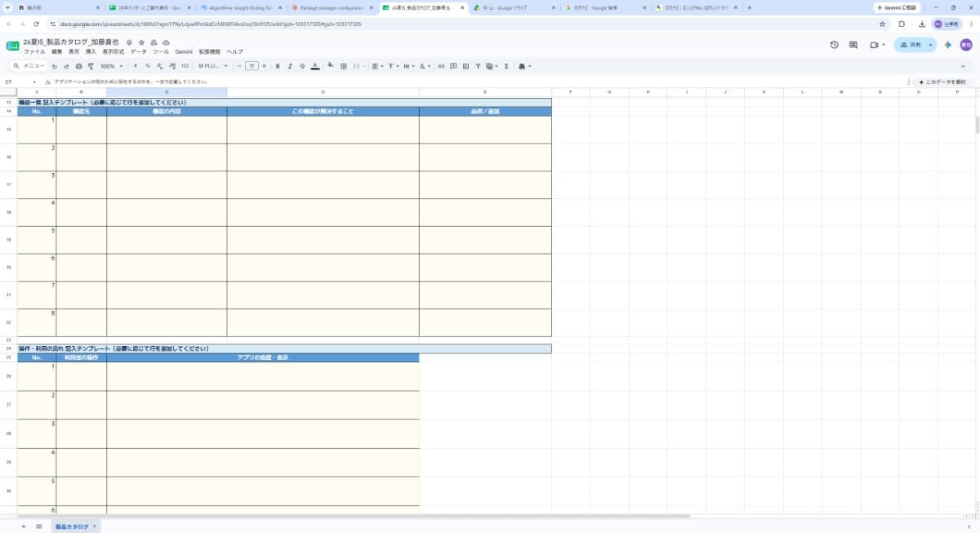Open the データ menu
Viewport: 980px width, 533px height.
pos(139,51)
